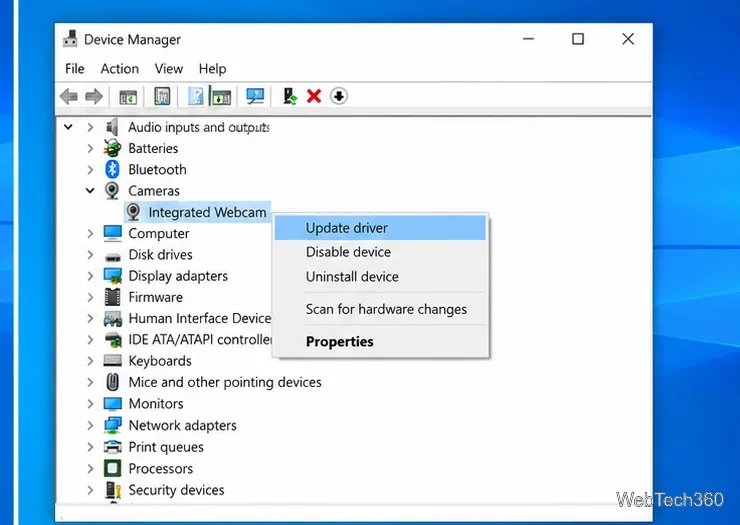Expand the Disk drives chevron
The height and width of the screenshot is (525, 740).
click(x=90, y=254)
